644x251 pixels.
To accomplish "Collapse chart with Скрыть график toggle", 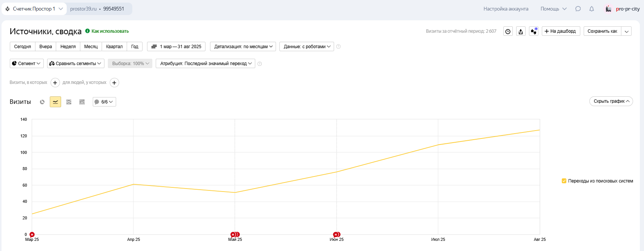I will (x=611, y=101).
